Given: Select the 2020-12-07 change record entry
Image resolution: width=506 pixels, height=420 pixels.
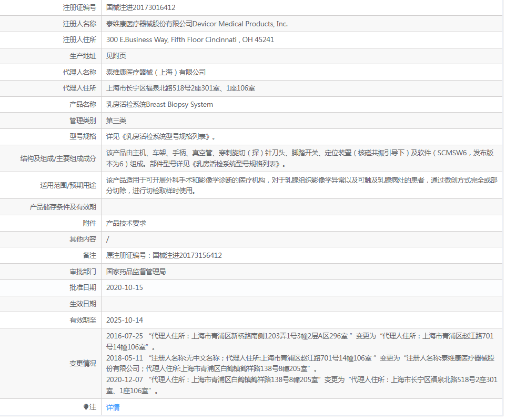Looking at the screenshot, I should [302, 385].
